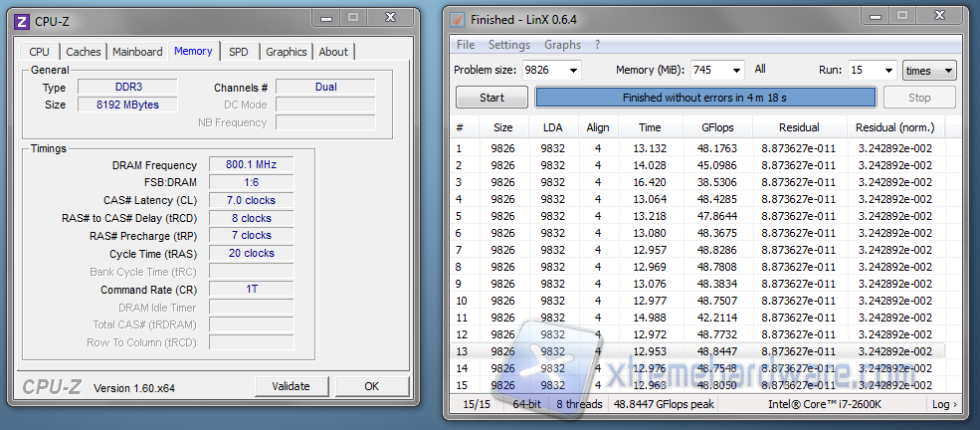Open the File menu in LinX
The width and height of the screenshot is (980, 430).
466,45
